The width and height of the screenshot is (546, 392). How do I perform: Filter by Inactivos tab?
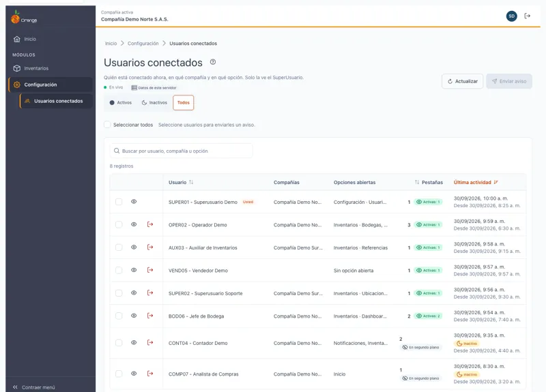[x=154, y=103]
